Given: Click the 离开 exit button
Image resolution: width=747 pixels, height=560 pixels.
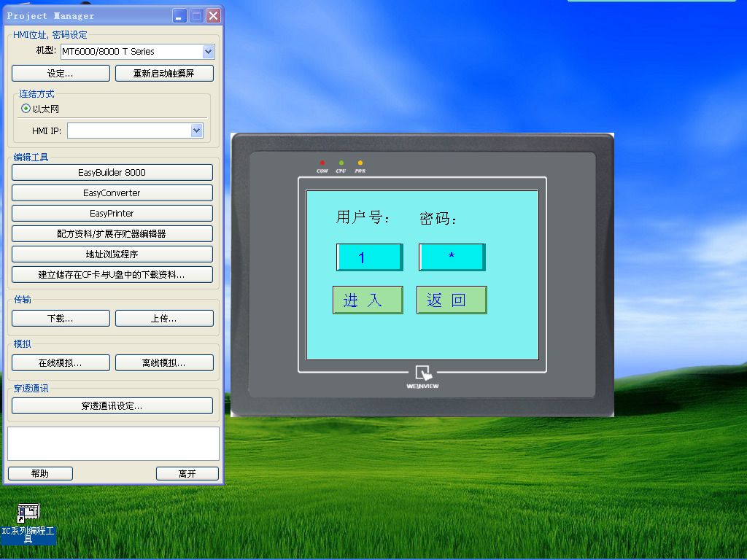Looking at the screenshot, I should (x=187, y=473).
